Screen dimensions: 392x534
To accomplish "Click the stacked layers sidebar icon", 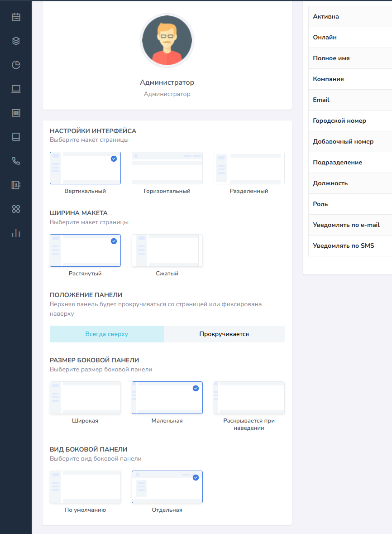I will [x=16, y=41].
